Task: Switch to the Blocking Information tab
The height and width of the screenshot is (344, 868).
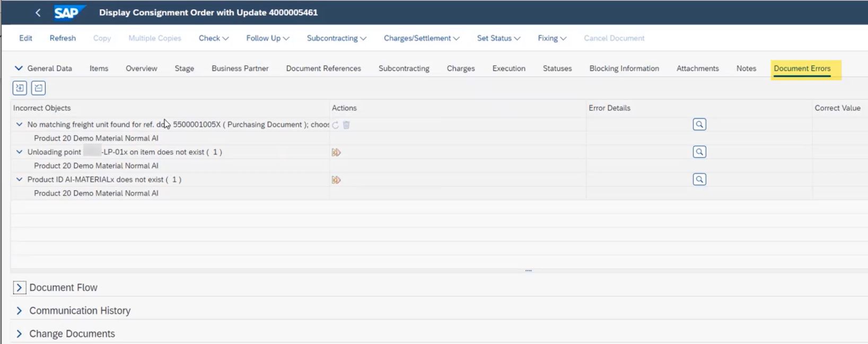Action: [x=624, y=68]
